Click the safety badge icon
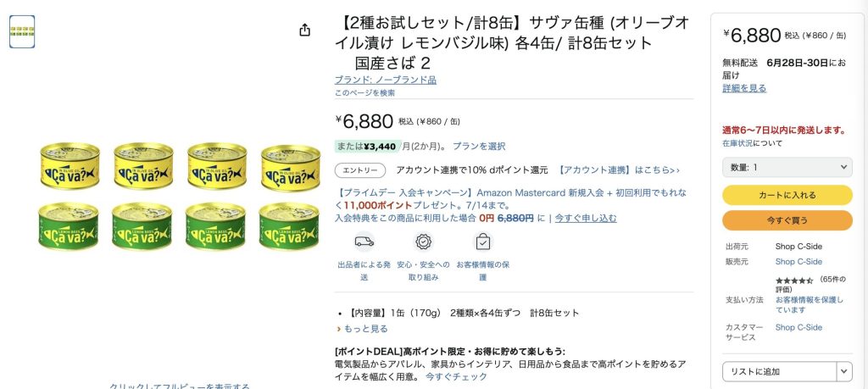 (x=424, y=242)
